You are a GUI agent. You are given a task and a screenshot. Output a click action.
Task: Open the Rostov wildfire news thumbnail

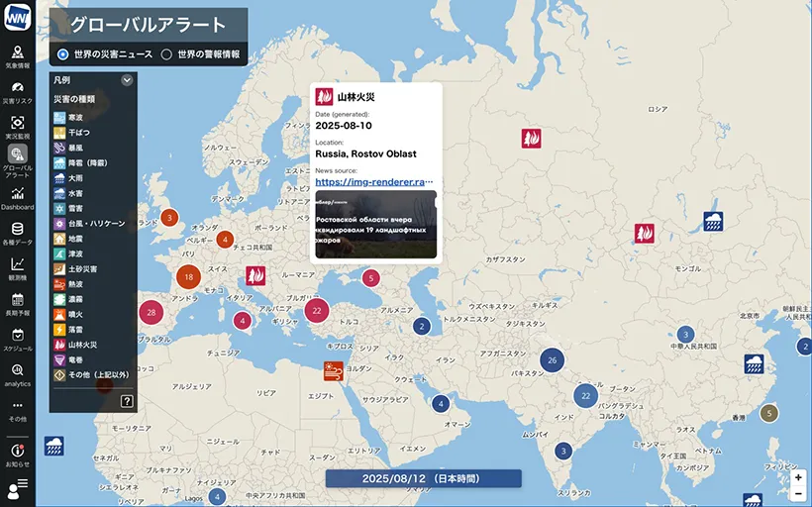375,225
